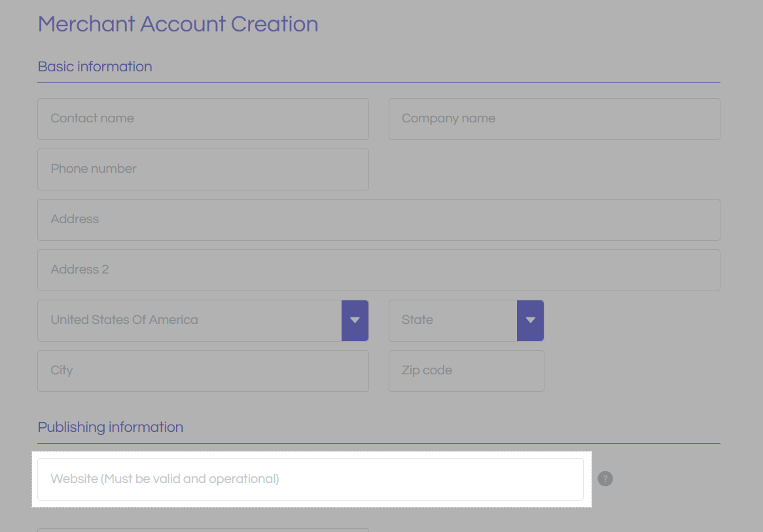
Task: Select the Zip code input
Action: pyautogui.click(x=466, y=370)
